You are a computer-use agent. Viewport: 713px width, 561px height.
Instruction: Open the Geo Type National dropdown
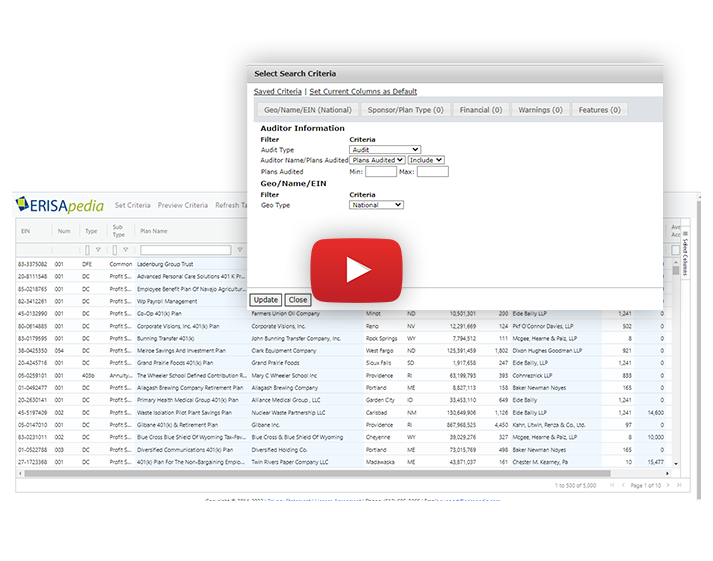(x=376, y=205)
